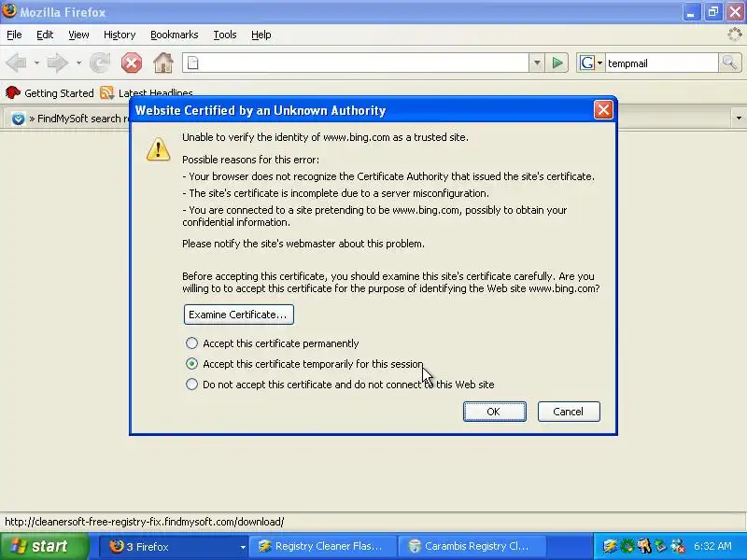Open the History menu
This screenshot has width=747, height=560.
(x=120, y=35)
